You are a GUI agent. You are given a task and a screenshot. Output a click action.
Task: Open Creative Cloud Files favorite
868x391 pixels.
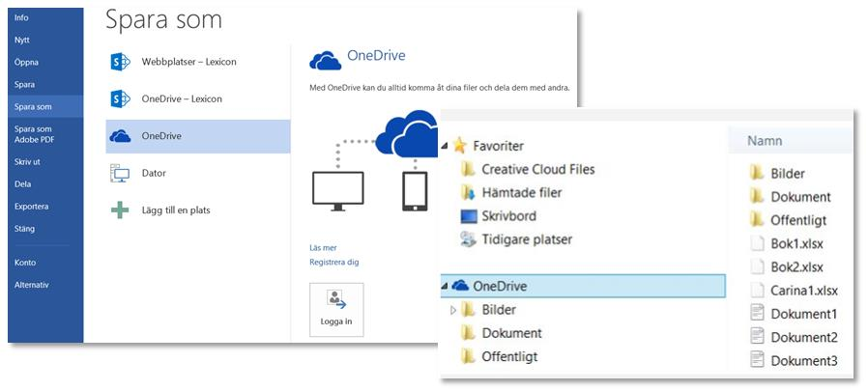[538, 169]
